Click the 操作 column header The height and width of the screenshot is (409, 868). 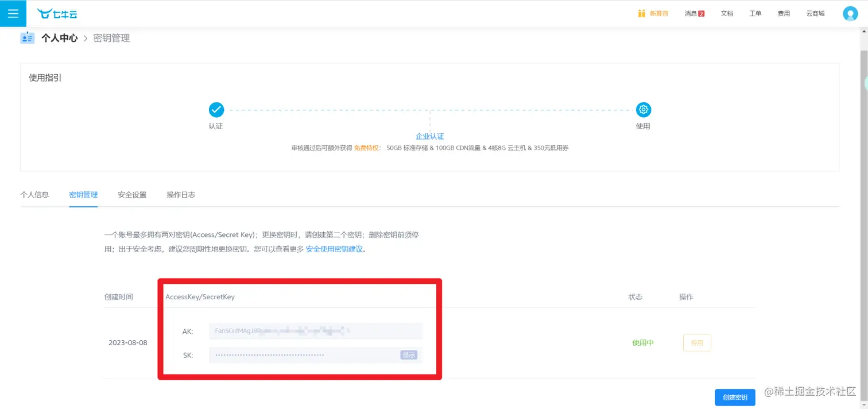point(686,297)
